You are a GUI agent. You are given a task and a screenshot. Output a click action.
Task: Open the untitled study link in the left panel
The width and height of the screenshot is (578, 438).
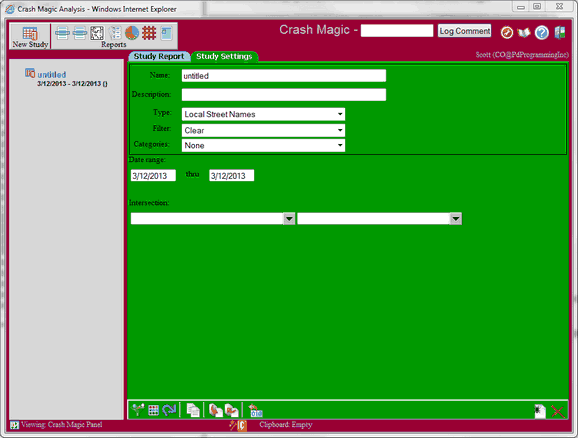pos(52,74)
